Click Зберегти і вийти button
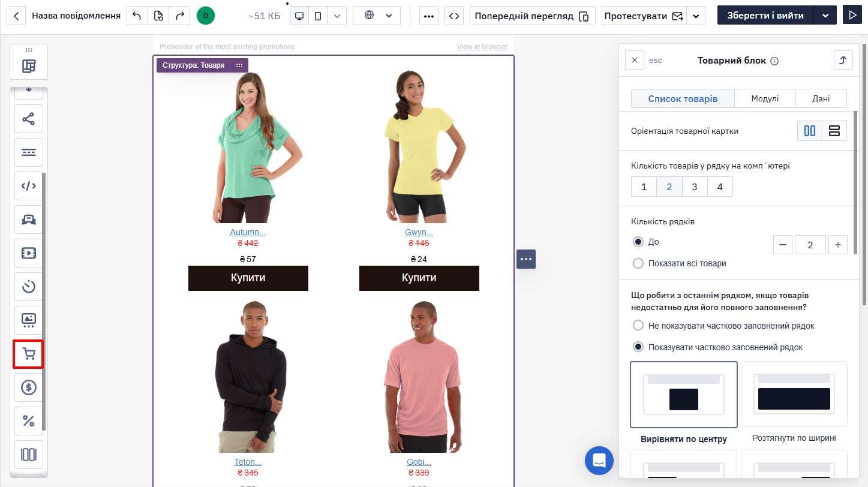This screenshot has width=868, height=487. point(765,16)
